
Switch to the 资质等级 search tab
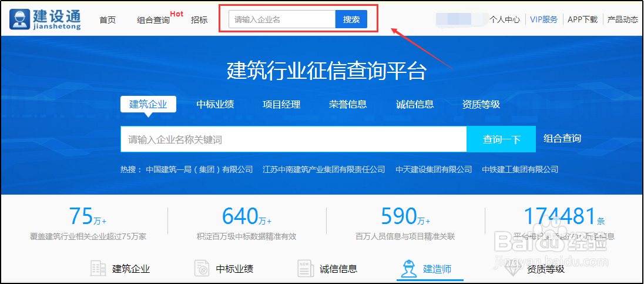point(481,105)
